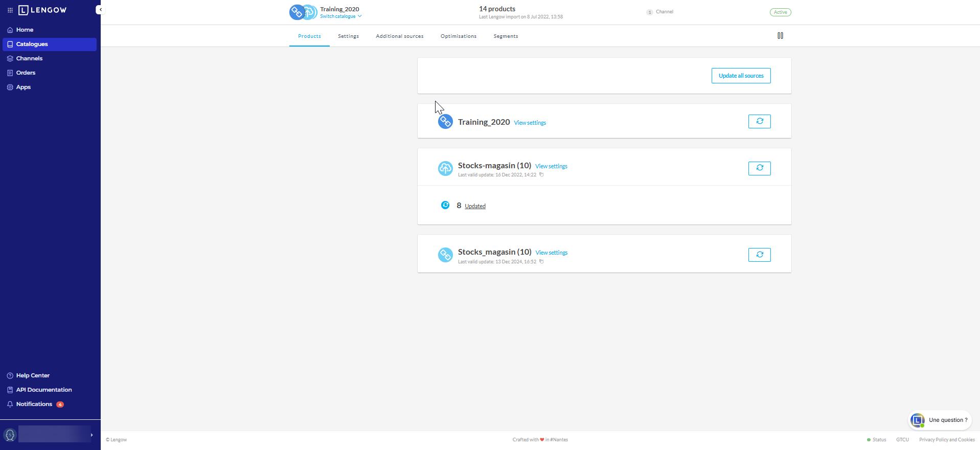The width and height of the screenshot is (980, 450).
Task: Open Notifications in the sidebar
Action: [34, 404]
